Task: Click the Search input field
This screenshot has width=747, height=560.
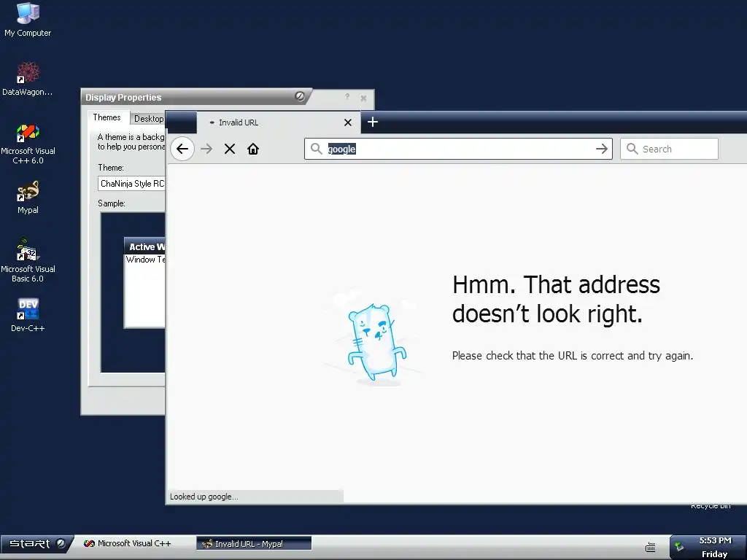Action: tap(669, 149)
